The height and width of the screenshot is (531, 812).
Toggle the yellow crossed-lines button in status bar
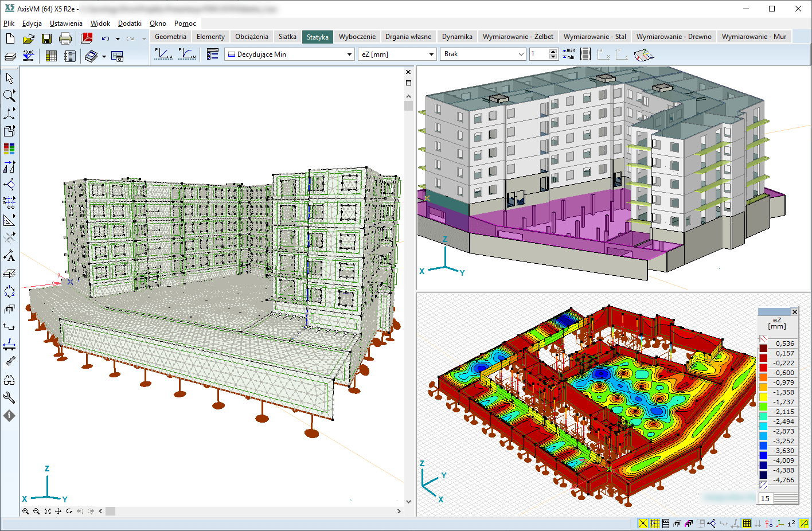pos(643,524)
